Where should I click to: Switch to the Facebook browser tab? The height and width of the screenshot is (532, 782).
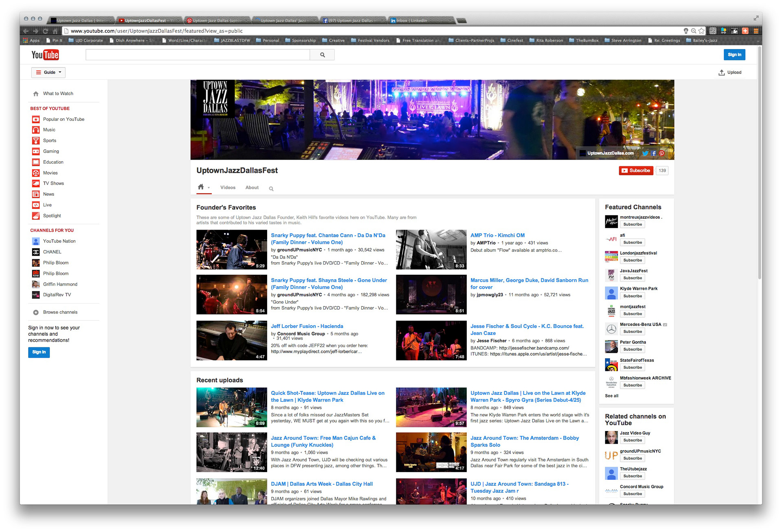coord(353,20)
